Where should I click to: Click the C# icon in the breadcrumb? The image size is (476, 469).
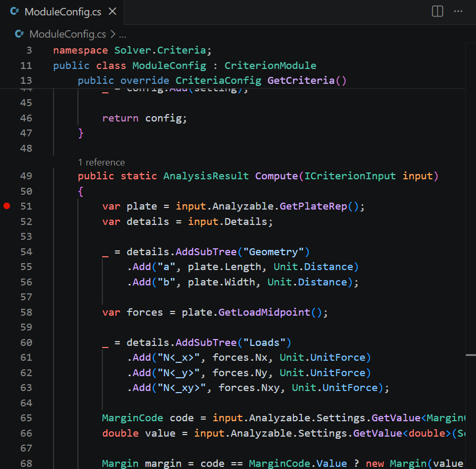pos(19,34)
